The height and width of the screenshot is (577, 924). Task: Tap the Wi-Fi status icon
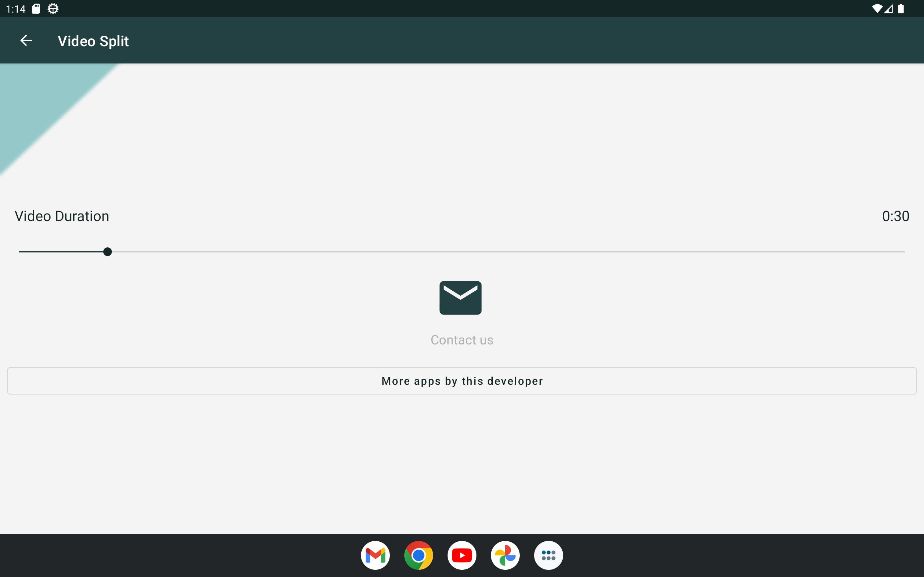point(877,9)
